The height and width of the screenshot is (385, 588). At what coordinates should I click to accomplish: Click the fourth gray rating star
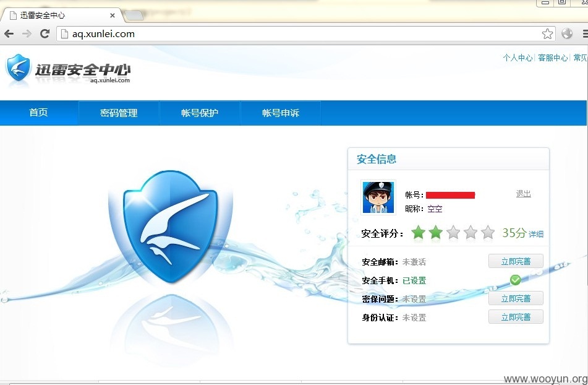coord(471,233)
